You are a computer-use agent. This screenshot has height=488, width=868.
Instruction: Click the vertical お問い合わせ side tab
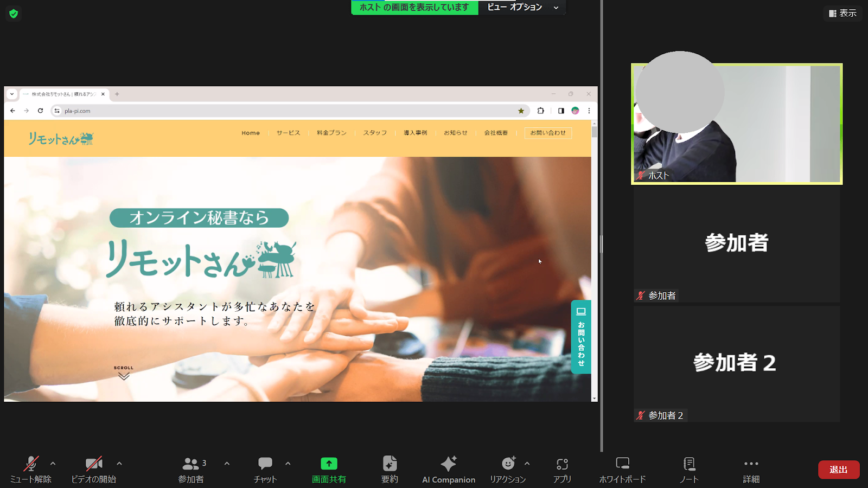[581, 337]
